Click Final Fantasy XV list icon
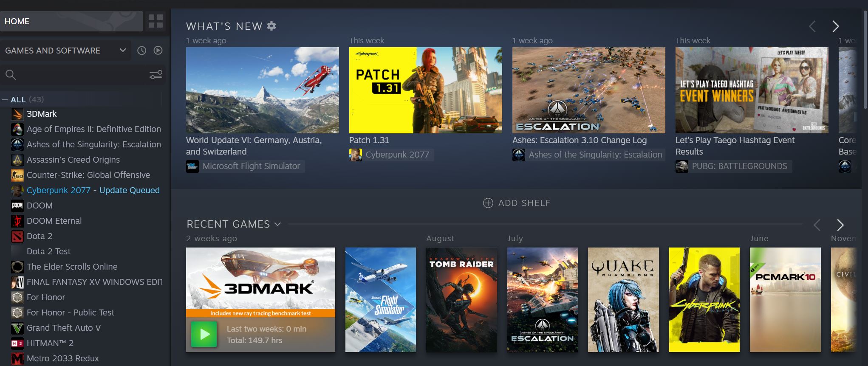The image size is (868, 366). pyautogui.click(x=17, y=282)
